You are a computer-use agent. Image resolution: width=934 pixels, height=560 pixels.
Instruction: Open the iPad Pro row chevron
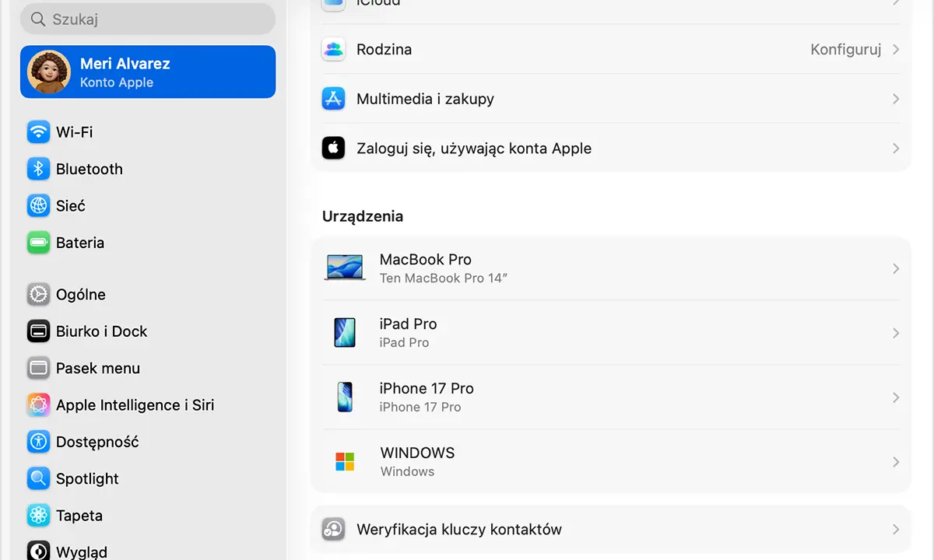[896, 333]
